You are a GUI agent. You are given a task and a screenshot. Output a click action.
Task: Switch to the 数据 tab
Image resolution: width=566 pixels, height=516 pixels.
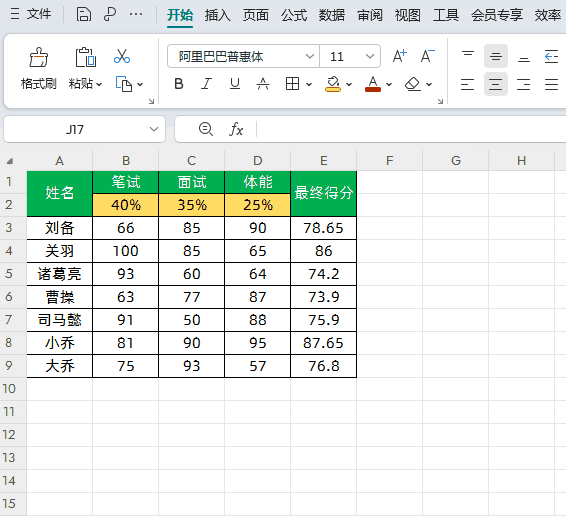click(x=332, y=15)
